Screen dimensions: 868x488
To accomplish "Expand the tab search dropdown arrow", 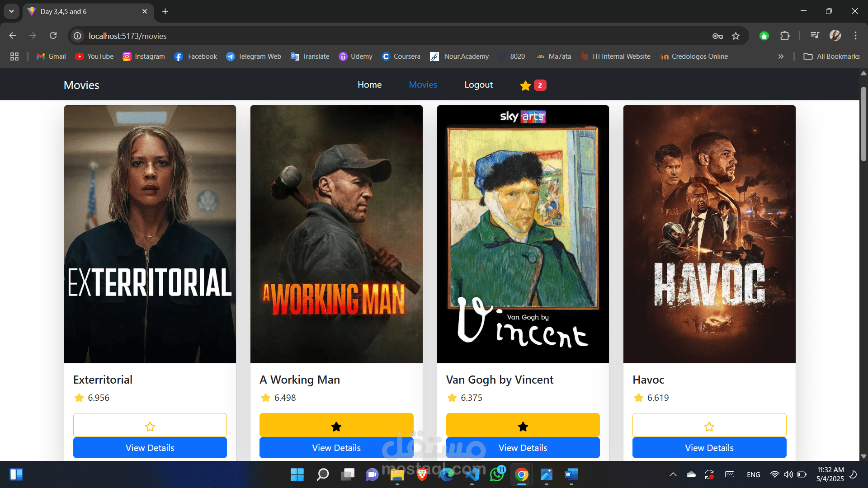I will pos(11,11).
